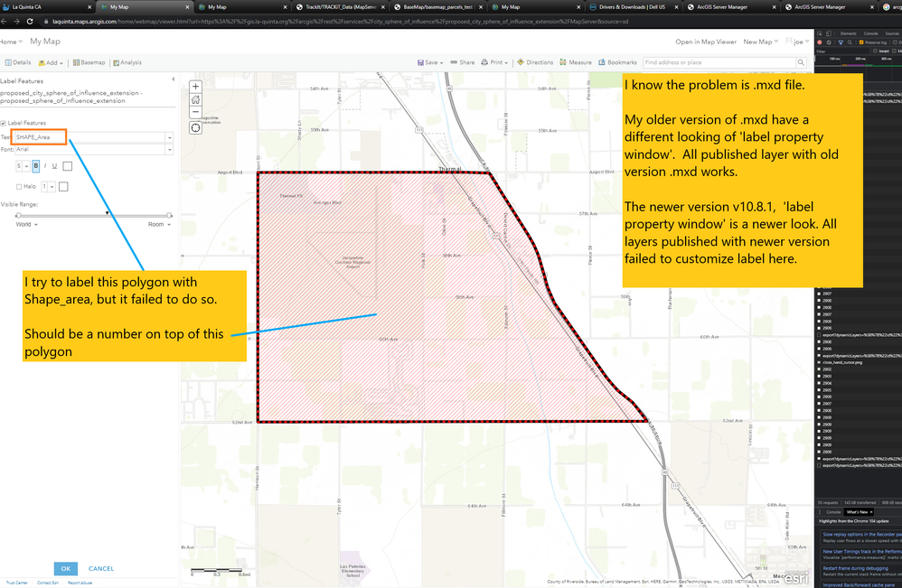902x588 pixels.
Task: Toggle the Invert filter checkbox
Action: (x=875, y=51)
